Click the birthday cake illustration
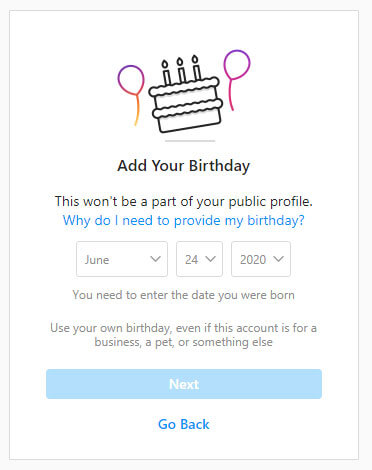372x470 pixels. pyautogui.click(x=185, y=95)
